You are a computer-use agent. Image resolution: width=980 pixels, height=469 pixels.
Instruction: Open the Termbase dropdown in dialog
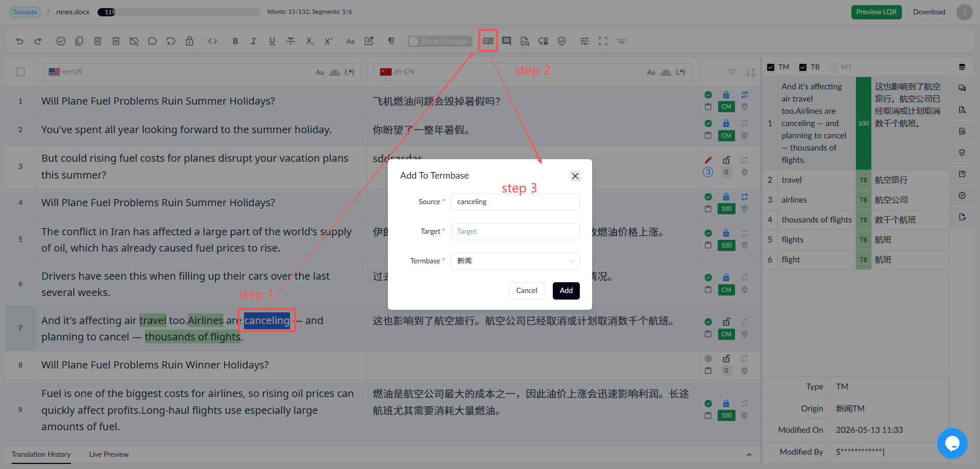[x=515, y=261]
